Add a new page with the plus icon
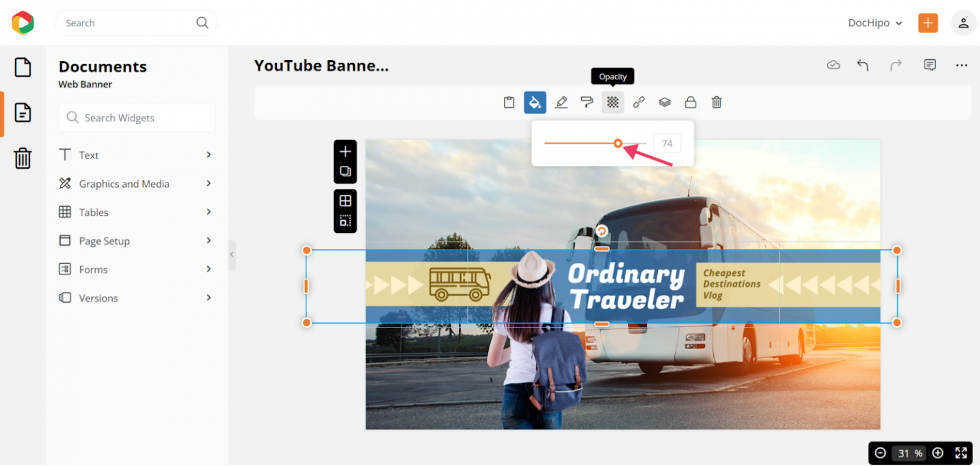980x466 pixels. [345, 151]
